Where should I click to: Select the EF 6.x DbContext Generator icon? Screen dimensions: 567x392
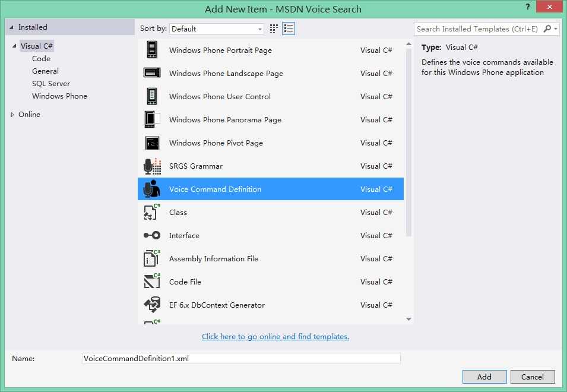pos(152,305)
